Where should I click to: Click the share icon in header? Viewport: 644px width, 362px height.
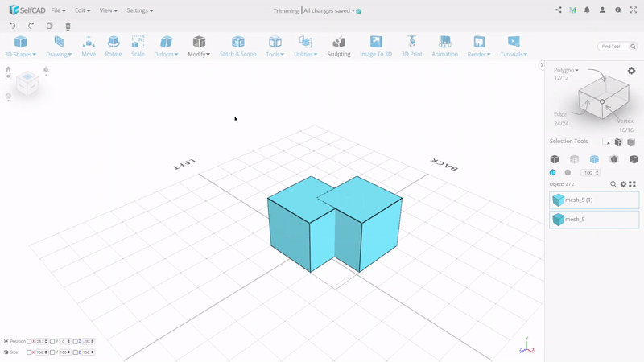(x=558, y=10)
